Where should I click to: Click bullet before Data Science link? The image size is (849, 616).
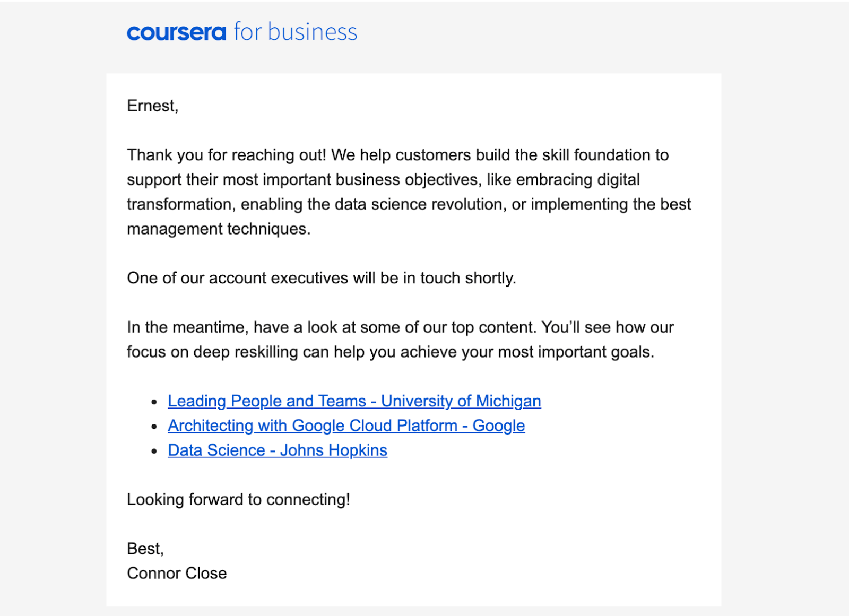(154, 452)
